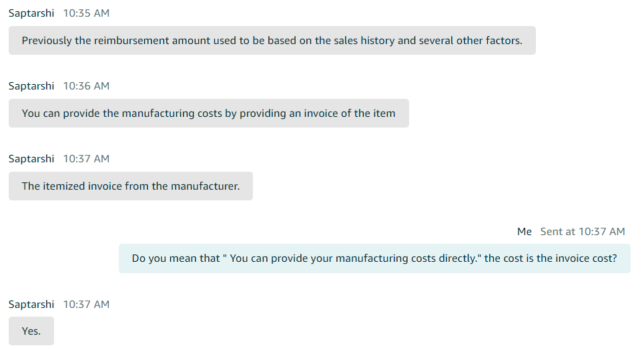Click my sent message about invoice cost
644x350 pixels.
point(374,258)
